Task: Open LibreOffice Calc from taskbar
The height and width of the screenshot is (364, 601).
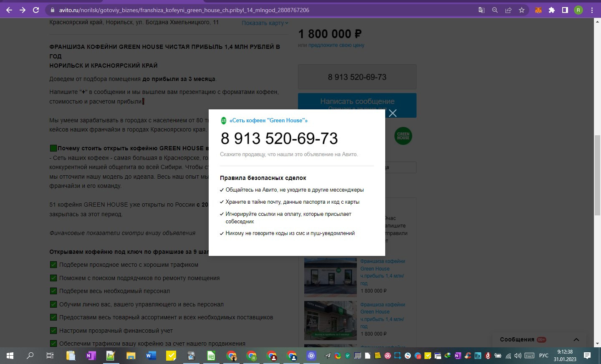Action: 211,356
